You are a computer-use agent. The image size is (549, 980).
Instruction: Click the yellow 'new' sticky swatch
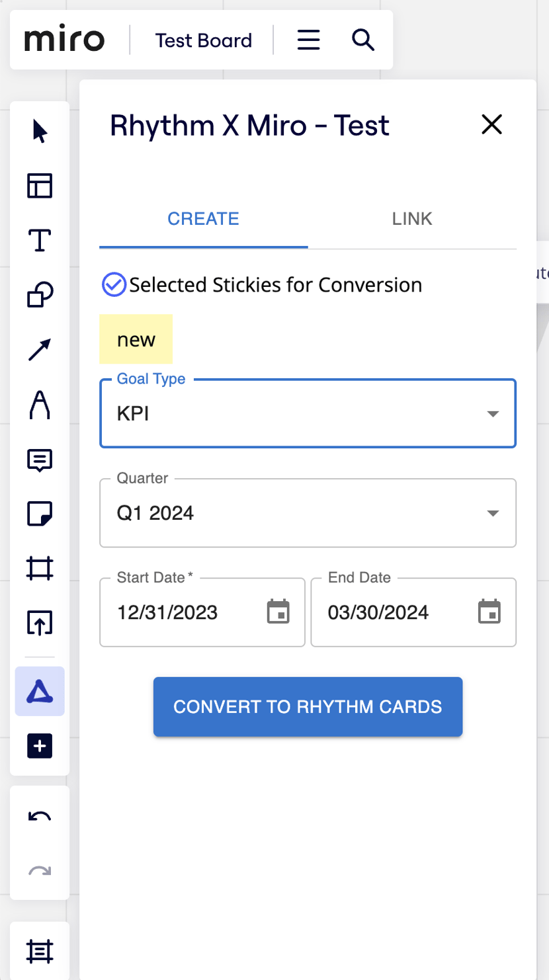pos(136,339)
